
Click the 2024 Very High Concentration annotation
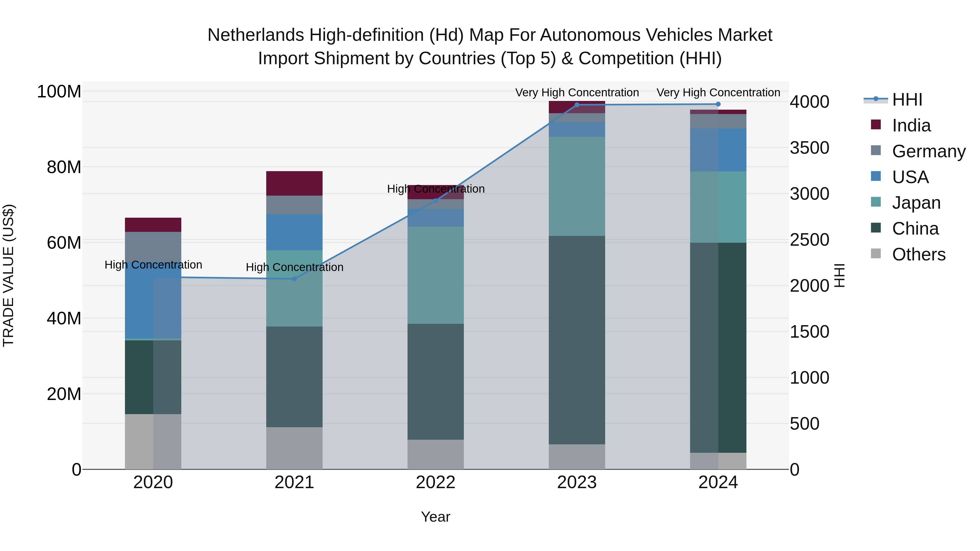tap(718, 93)
